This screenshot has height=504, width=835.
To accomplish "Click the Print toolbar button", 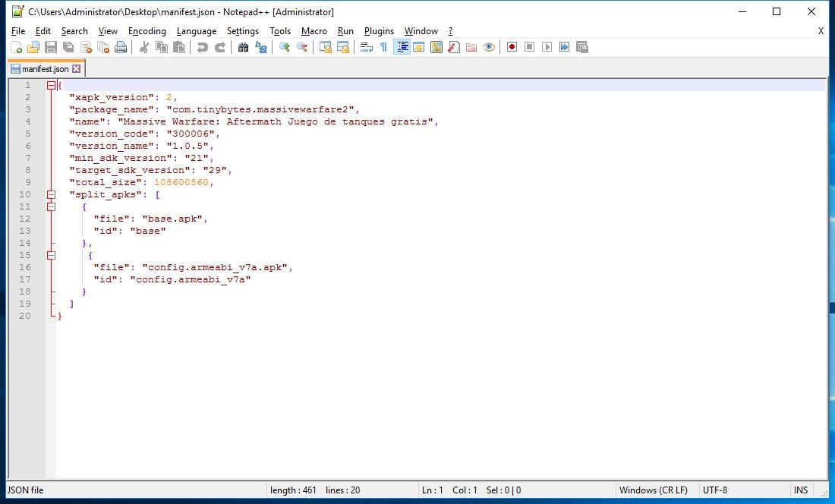I will [121, 47].
